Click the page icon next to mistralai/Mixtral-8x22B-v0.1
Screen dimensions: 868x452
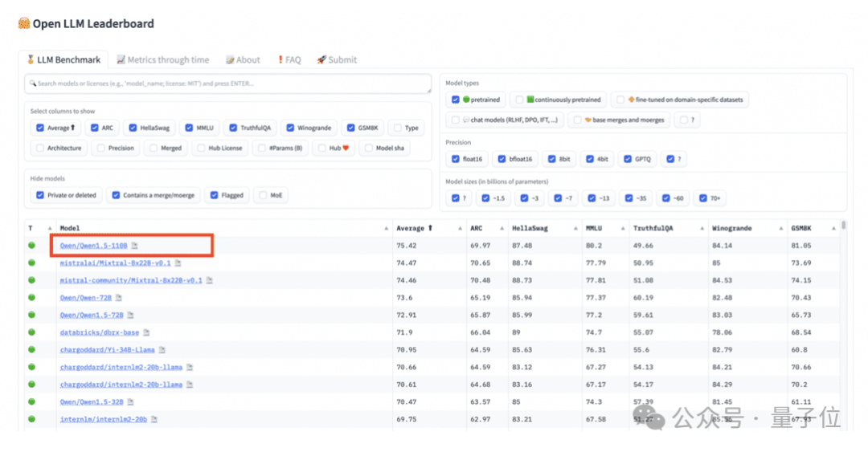[x=178, y=263]
